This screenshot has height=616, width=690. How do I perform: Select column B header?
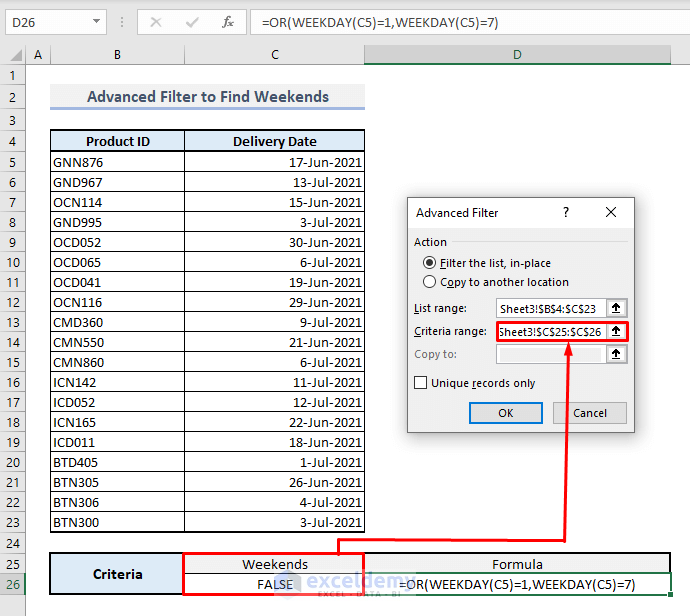coord(117,55)
